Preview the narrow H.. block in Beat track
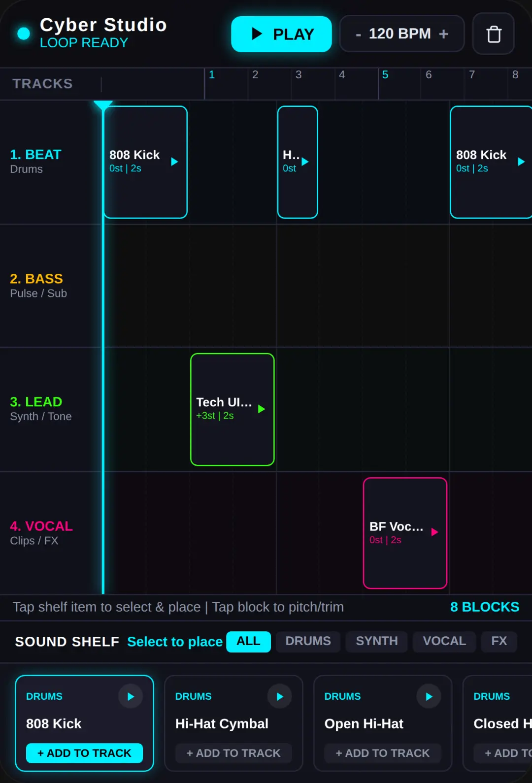 pos(305,162)
